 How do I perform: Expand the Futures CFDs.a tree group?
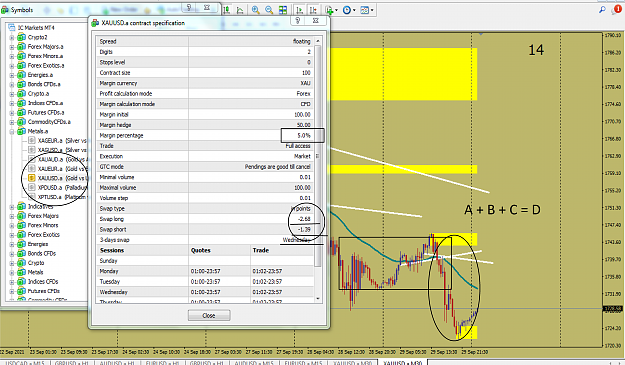12,113
